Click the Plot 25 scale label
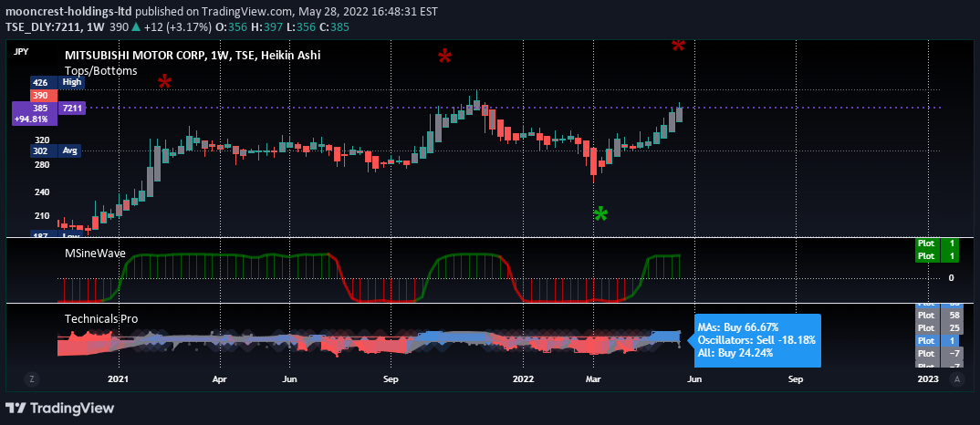The image size is (980, 425). tap(937, 328)
